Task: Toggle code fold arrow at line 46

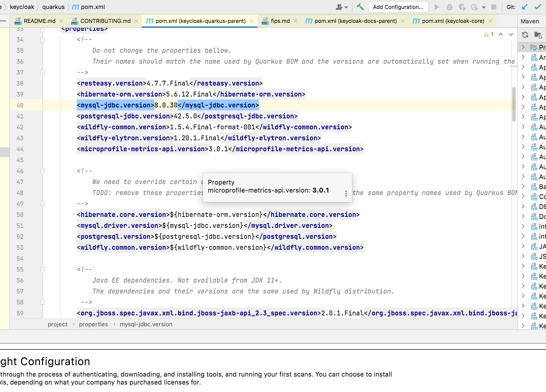Action: pos(43,171)
